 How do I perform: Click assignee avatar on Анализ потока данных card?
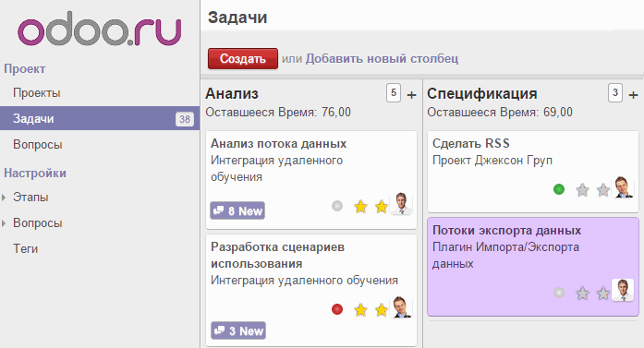[401, 204]
